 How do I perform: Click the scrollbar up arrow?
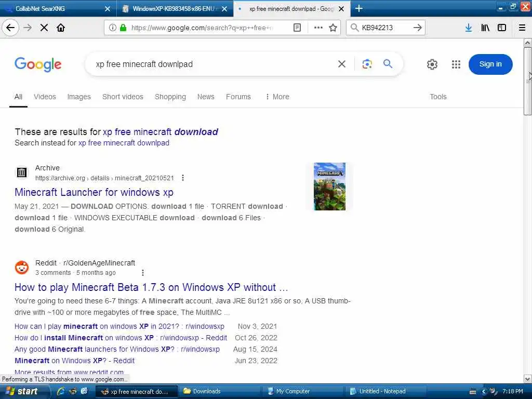[x=528, y=43]
